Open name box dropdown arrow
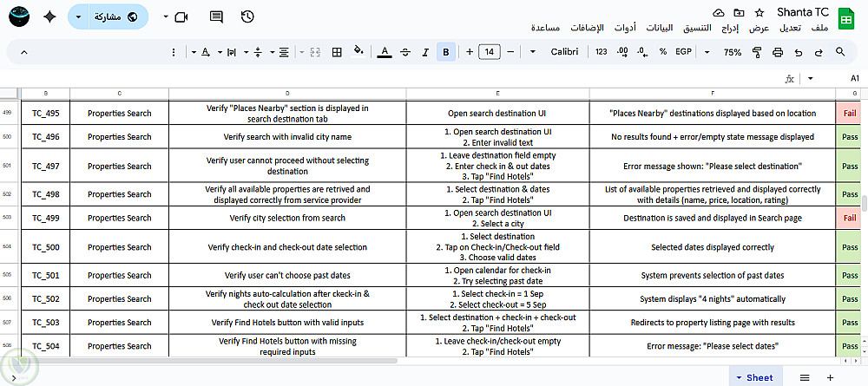The height and width of the screenshot is (386, 868). (x=811, y=79)
